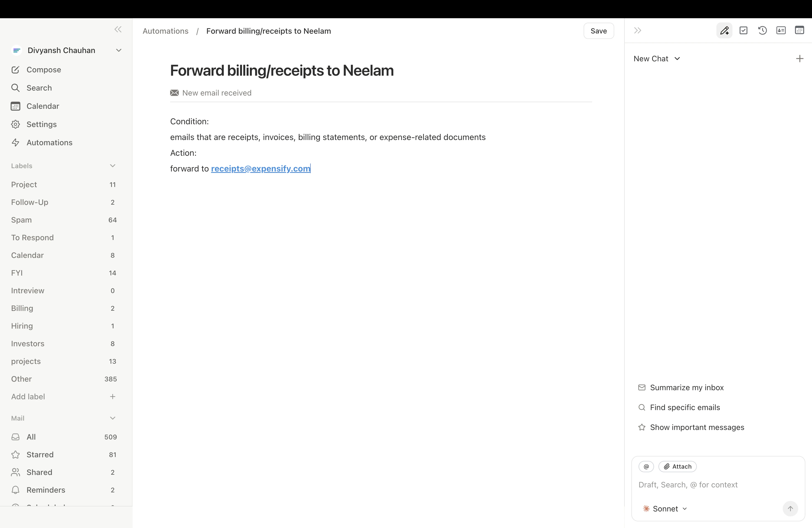Viewport: 812px width, 528px height.
Task: Collapse the sidebar with the double-chevron
Action: [x=118, y=29]
